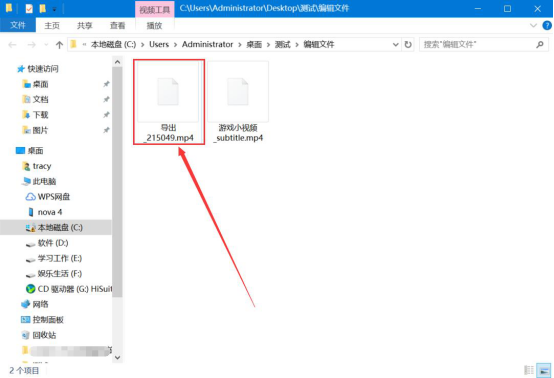Image resolution: width=554 pixels, height=378 pixels.
Task: Open the quick access toolbar customize dropdown
Action: tap(54, 9)
